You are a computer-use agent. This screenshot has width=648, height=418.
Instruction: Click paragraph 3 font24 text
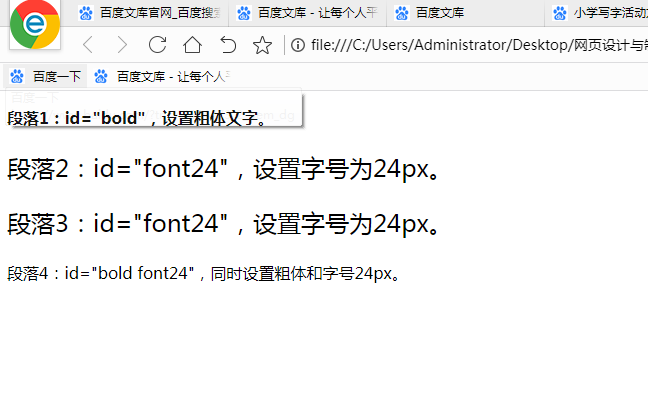223,224
